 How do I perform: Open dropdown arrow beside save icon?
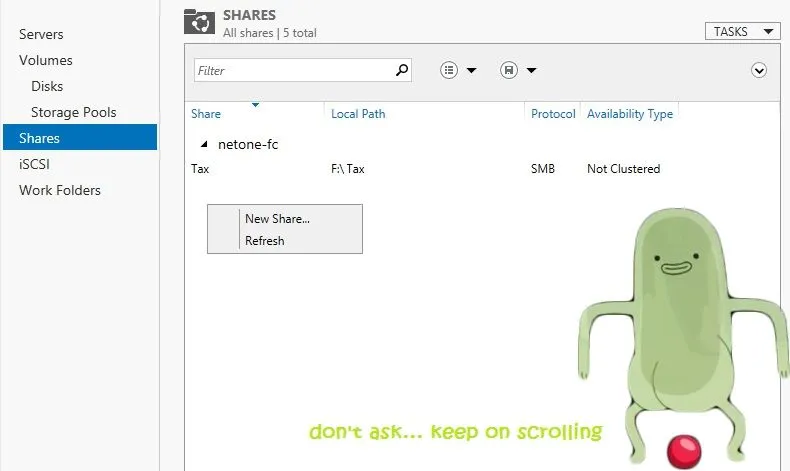click(532, 71)
